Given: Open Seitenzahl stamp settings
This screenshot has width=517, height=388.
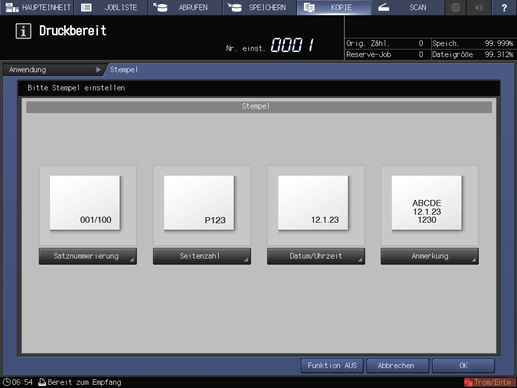Looking at the screenshot, I should 202,256.
